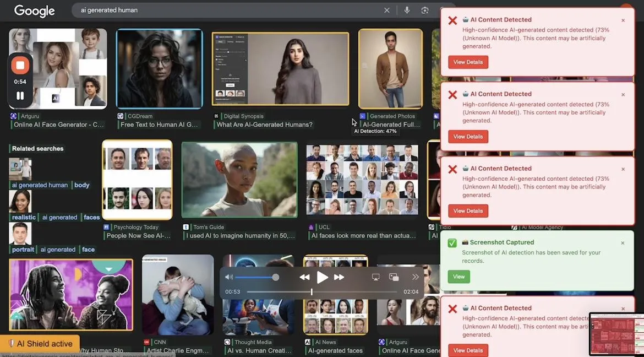Click the Thought Media source favicon

pyautogui.click(x=227, y=342)
